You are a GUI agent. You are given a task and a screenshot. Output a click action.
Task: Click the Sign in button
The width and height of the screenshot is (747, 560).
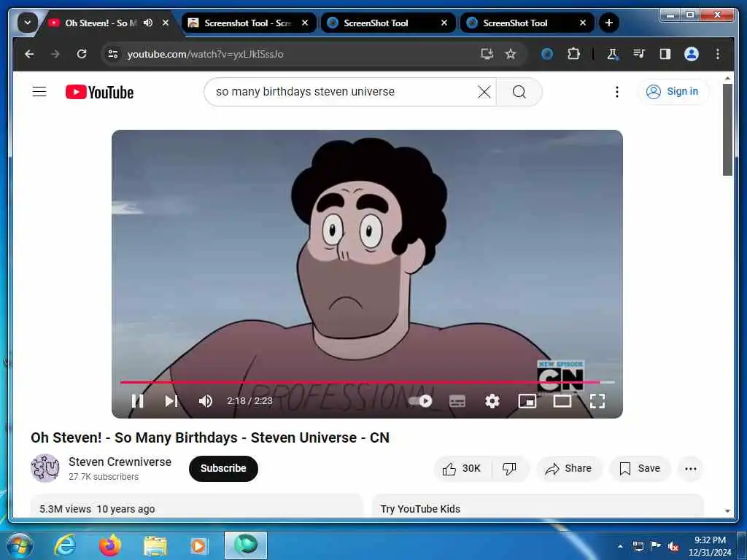[672, 91]
